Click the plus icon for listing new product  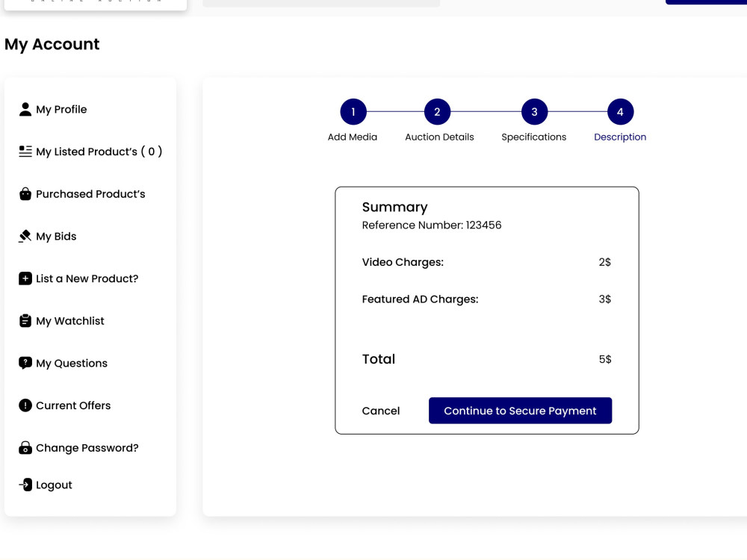25,279
